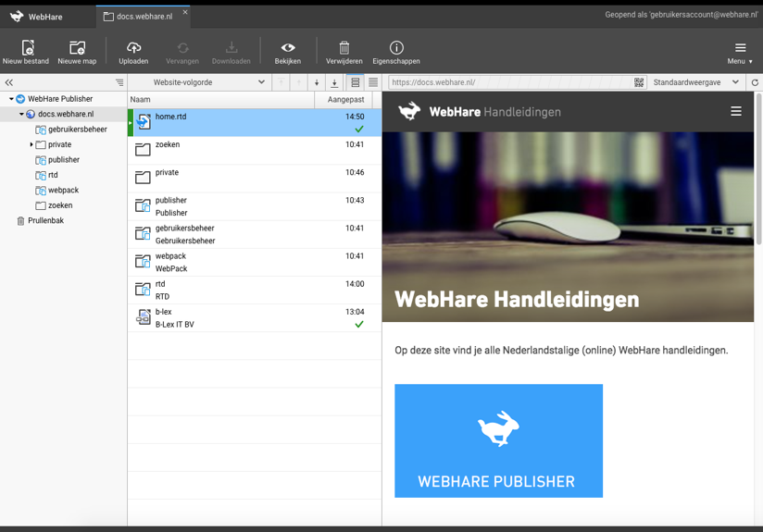The height and width of the screenshot is (532, 763).
Task: Switch to compact list view
Action: [x=373, y=82]
